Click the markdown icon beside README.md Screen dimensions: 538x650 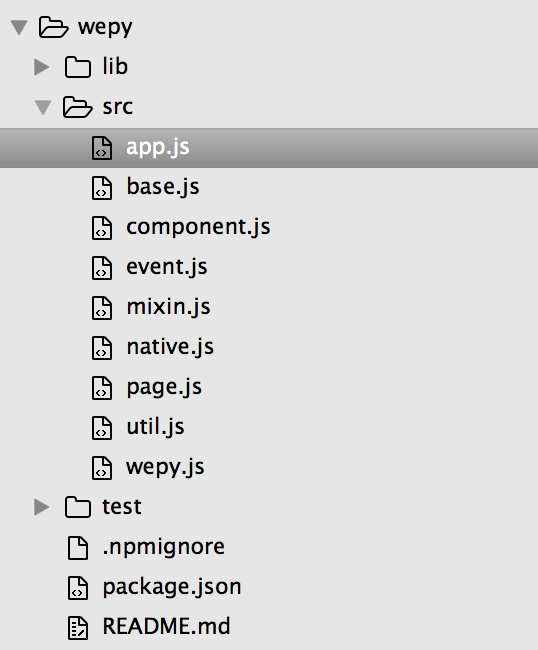click(x=78, y=628)
